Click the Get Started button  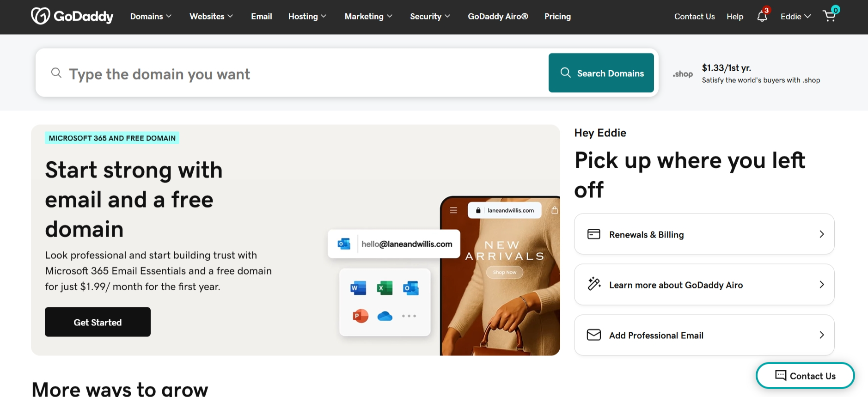pos(98,322)
